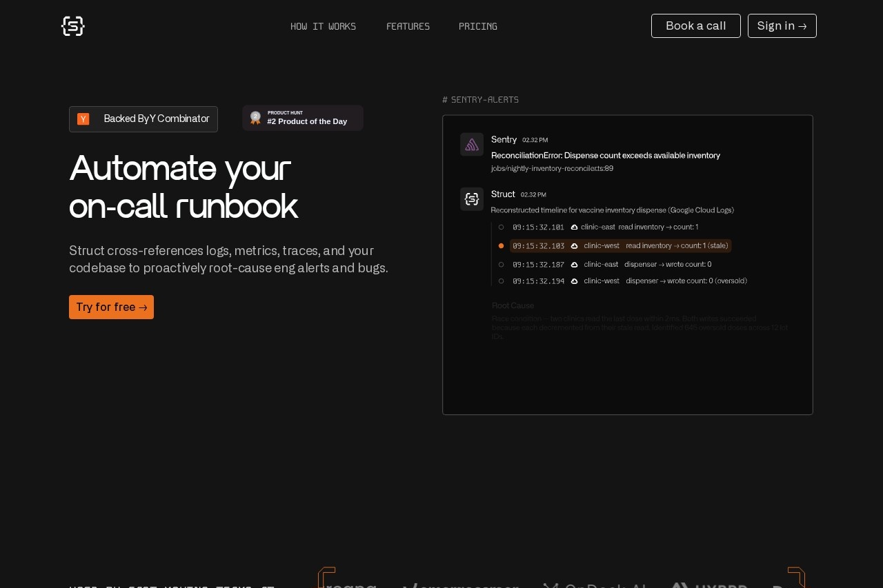
Task: Click the nightly-inventory-reconciler.ts:89 file path
Action: point(552,168)
